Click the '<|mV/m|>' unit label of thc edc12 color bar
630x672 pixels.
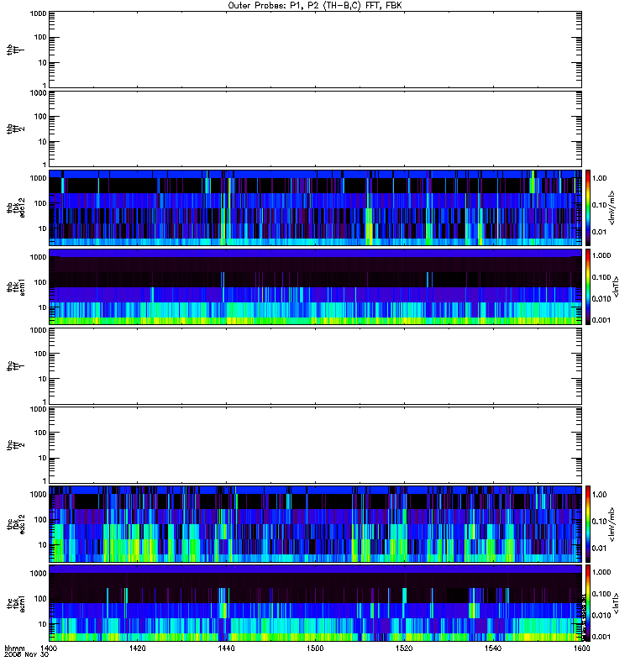point(612,524)
